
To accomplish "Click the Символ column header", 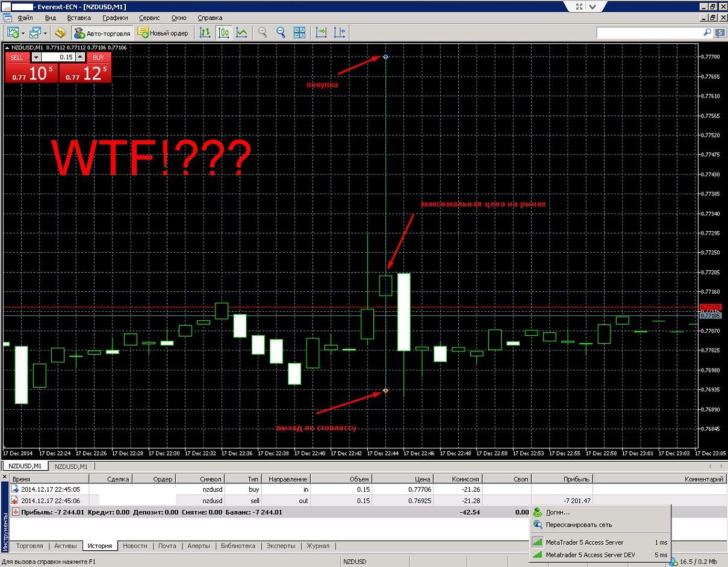I will click(201, 479).
